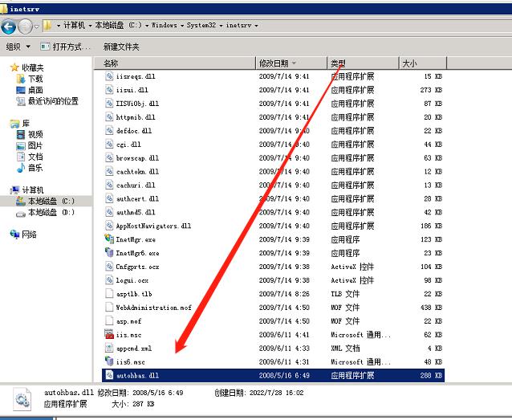Select the logui.ocx file icon
Viewport: 512px width, 420px height.
(109, 280)
